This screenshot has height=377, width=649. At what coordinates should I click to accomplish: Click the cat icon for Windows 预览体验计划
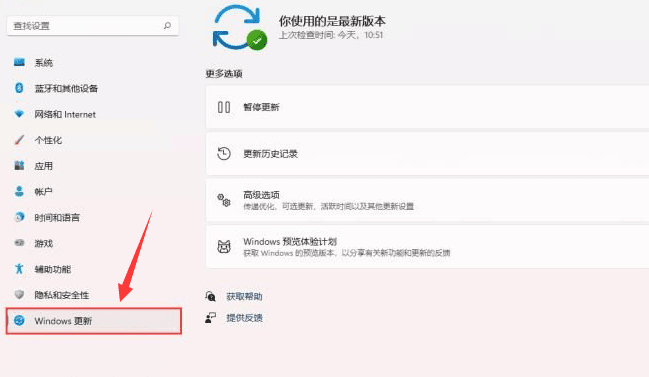tap(224, 247)
